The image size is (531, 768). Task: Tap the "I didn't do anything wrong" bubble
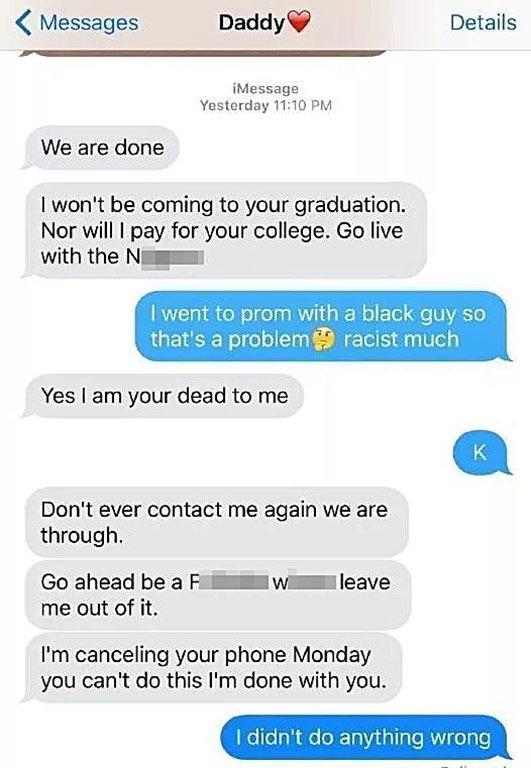[364, 738]
